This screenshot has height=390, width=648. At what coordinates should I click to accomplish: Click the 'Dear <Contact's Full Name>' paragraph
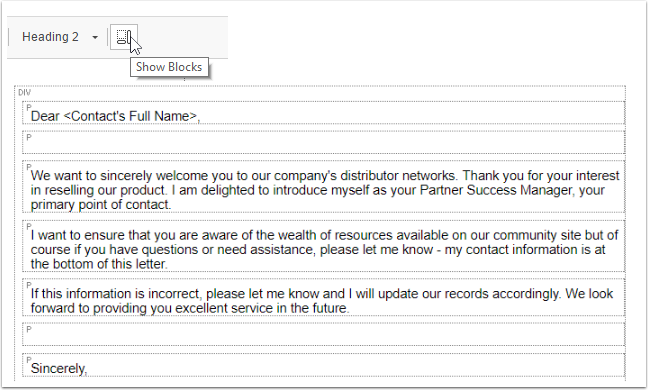tap(323, 113)
